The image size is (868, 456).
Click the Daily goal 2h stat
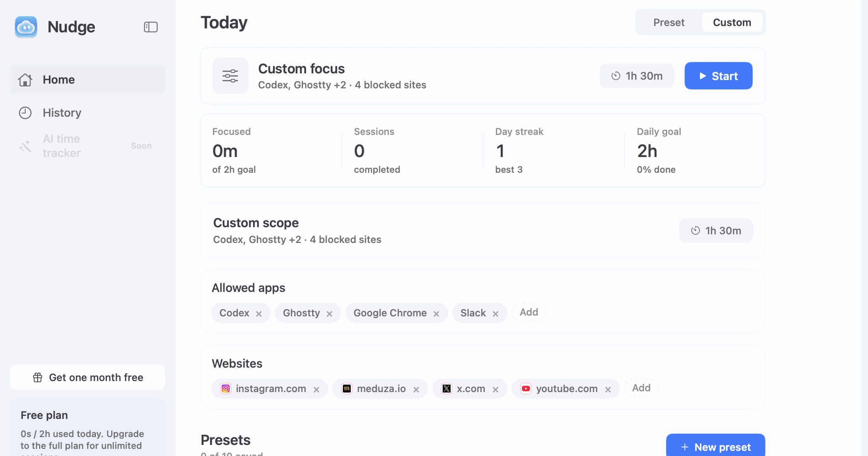[x=659, y=151]
